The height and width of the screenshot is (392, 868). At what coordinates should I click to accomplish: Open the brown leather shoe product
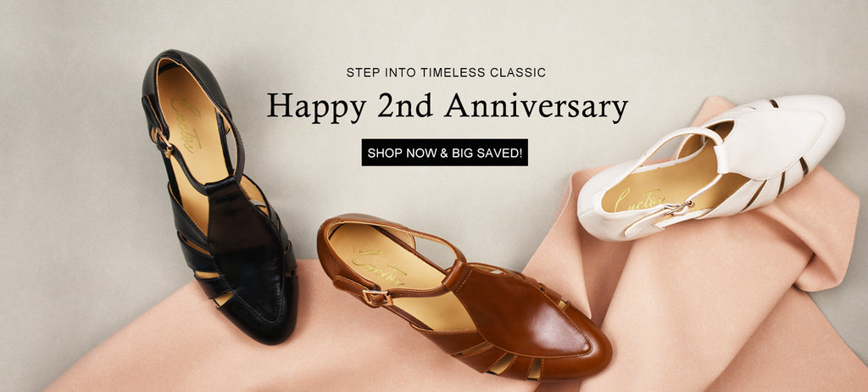click(464, 297)
